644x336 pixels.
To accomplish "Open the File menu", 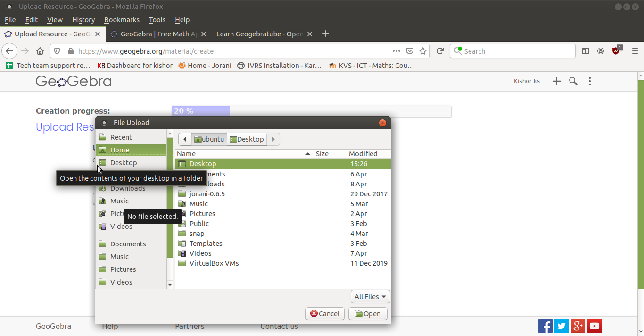I will [10, 19].
